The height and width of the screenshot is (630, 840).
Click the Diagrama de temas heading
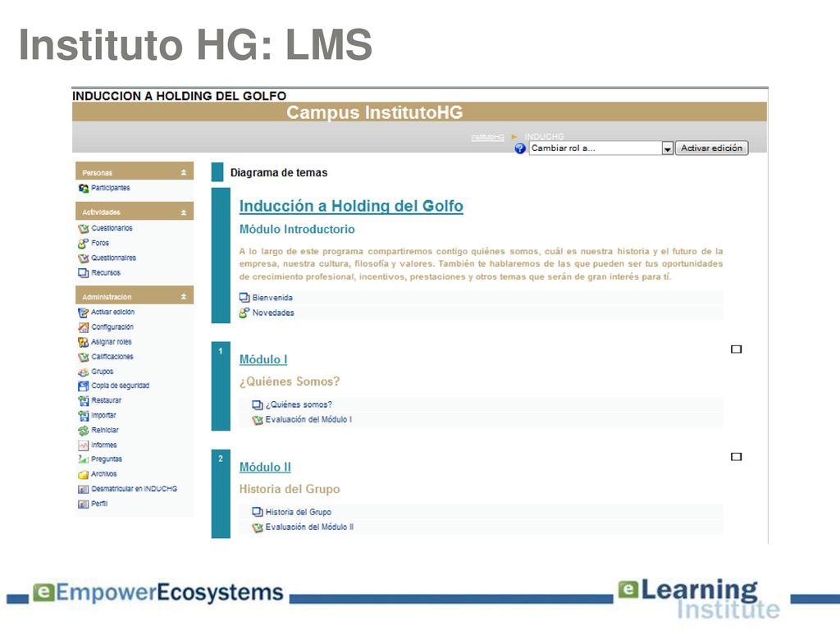pos(279,173)
